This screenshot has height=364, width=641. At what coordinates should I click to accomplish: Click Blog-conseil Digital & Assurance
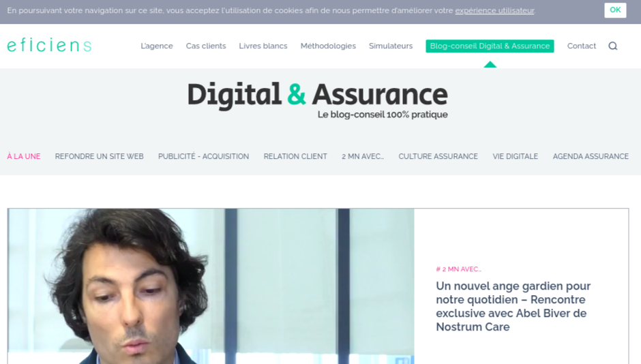[490, 46]
